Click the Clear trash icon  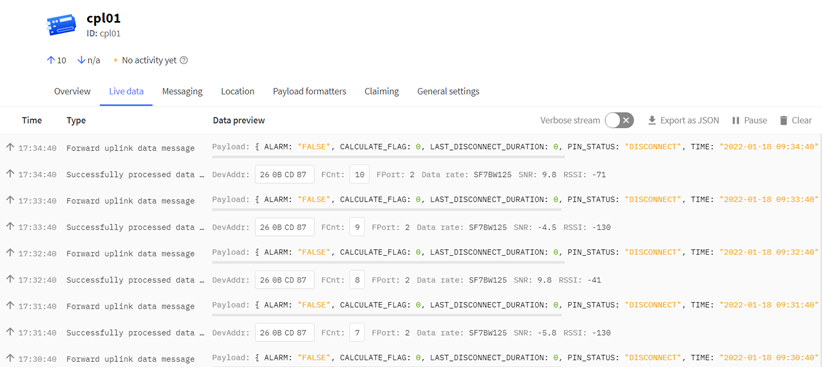(x=784, y=121)
